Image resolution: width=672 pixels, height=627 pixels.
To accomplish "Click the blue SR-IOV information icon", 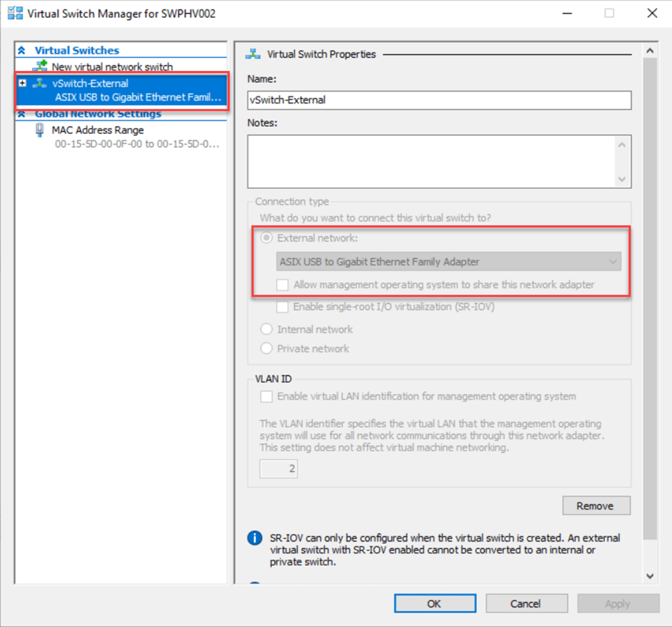I will (x=254, y=538).
